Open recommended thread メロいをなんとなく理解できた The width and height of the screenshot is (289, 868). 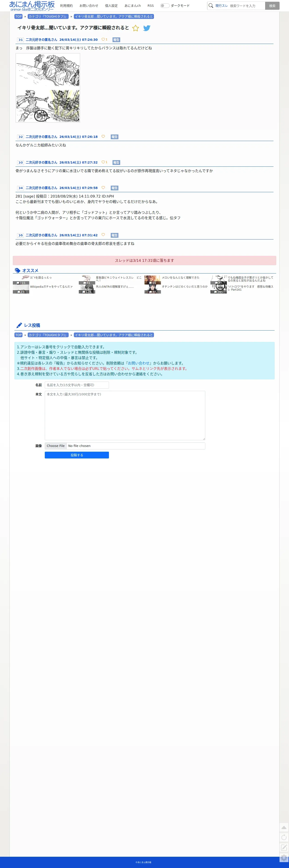coord(181,278)
